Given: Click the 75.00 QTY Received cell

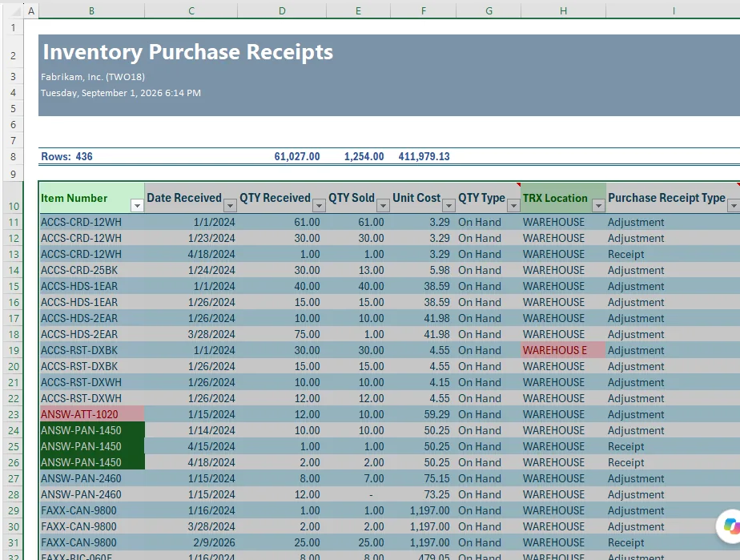Looking at the screenshot, I should [x=282, y=334].
